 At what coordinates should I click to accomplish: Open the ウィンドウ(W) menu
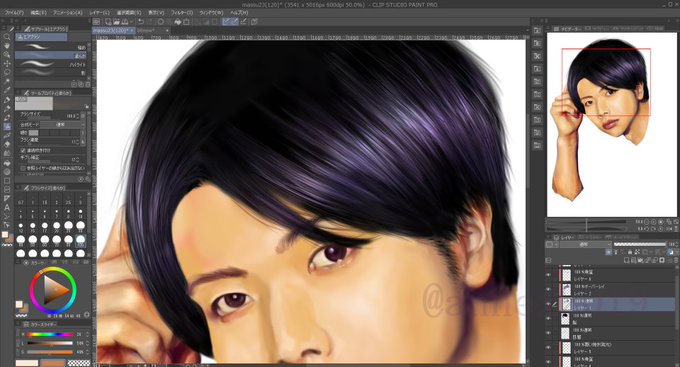(211, 13)
